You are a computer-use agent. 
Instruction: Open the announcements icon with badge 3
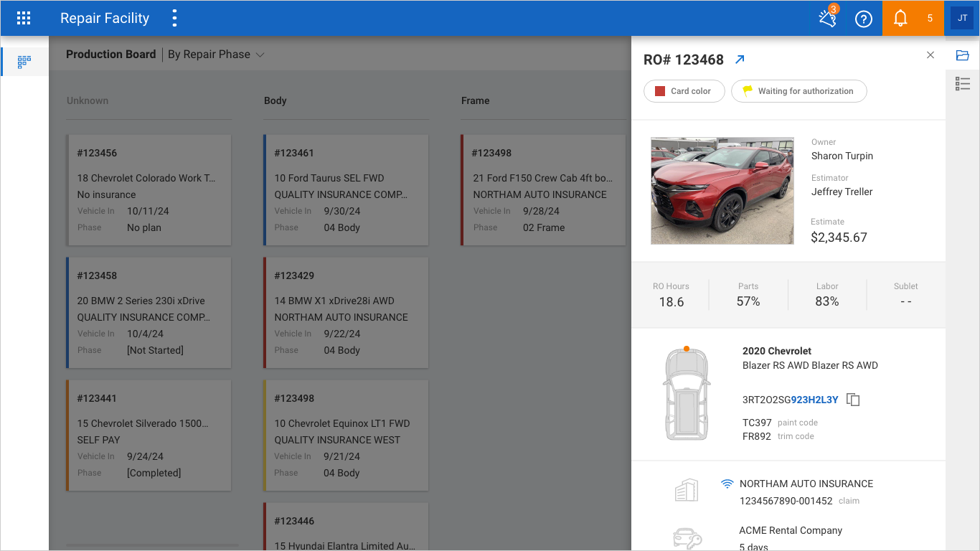[828, 18]
